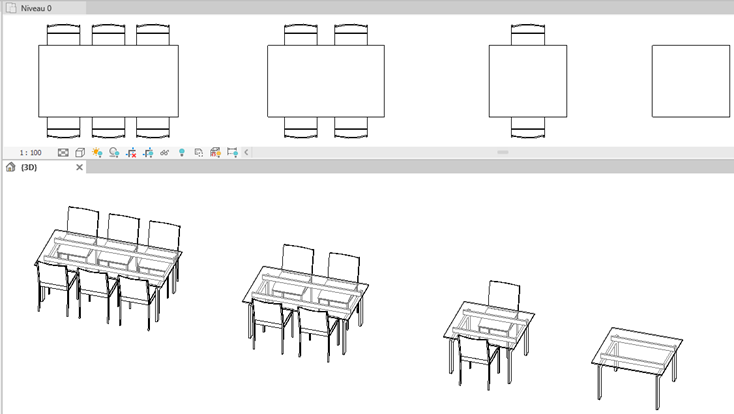
Task: Open the Visual Style cube menu
Action: click(80, 153)
